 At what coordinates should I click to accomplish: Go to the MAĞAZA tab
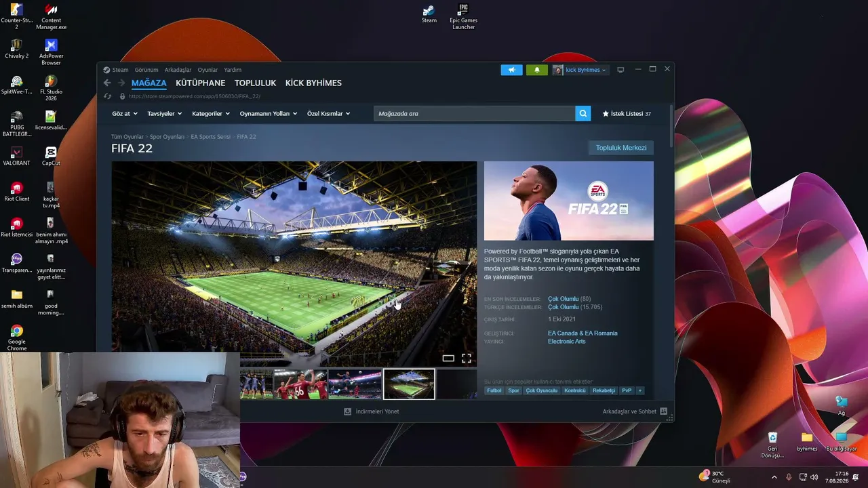(149, 83)
